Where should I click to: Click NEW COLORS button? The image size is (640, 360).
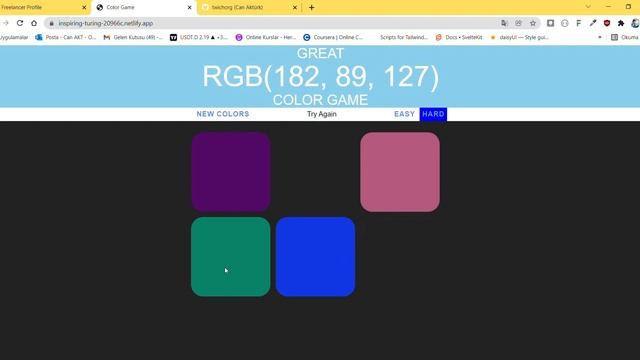[223, 114]
